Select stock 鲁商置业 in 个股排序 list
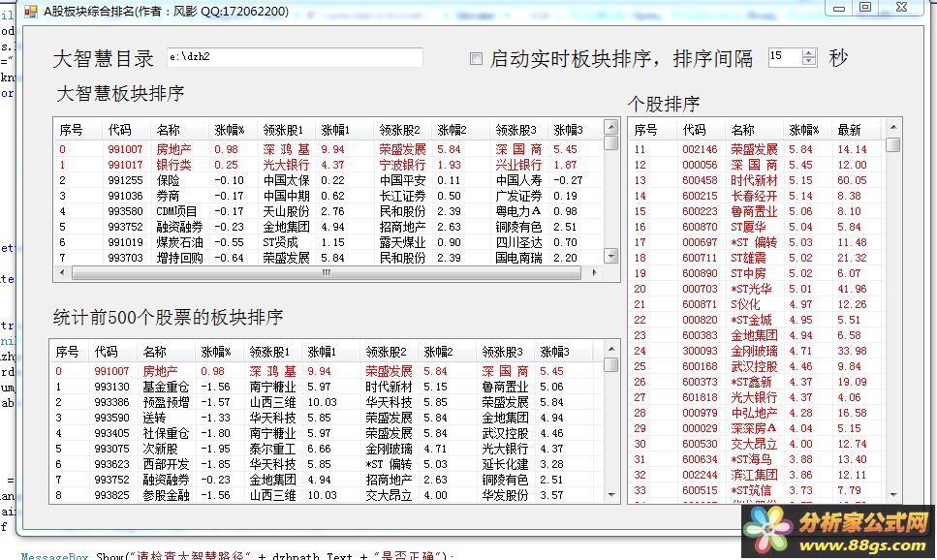The width and height of the screenshot is (937, 560). [757, 211]
